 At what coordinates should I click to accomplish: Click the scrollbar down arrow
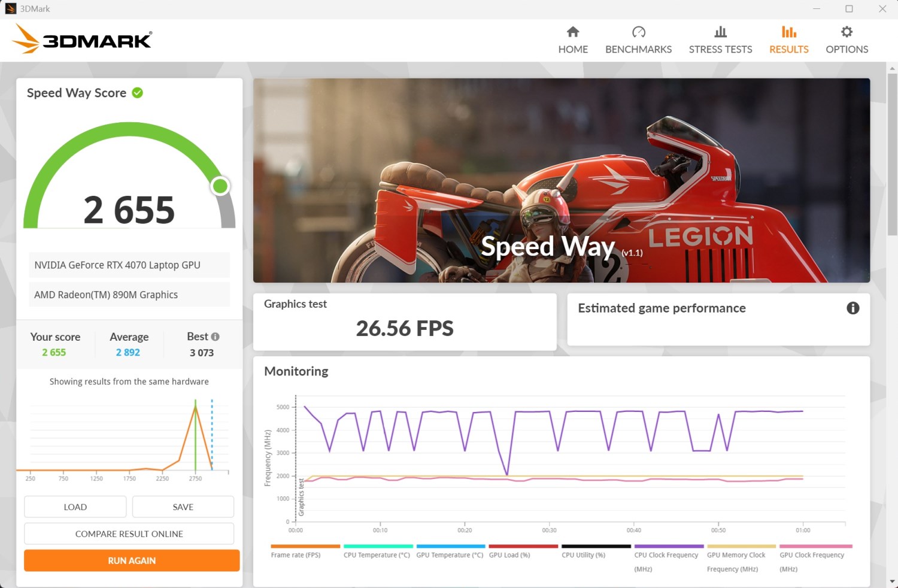(x=892, y=581)
